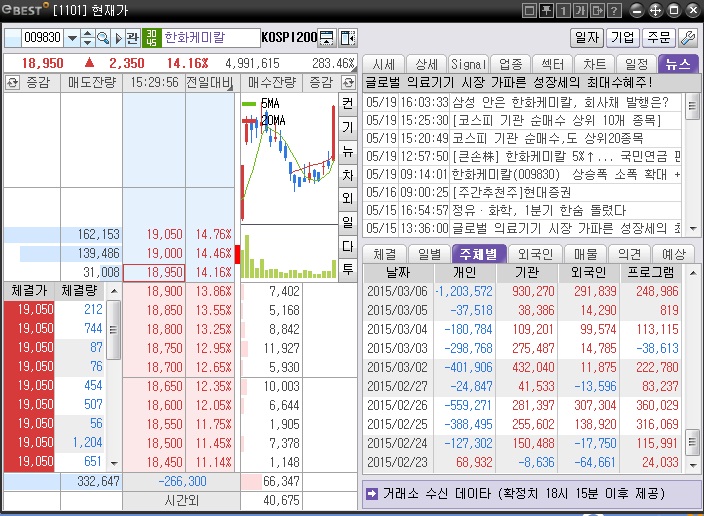Click the refresh icon beside right 증감 header
This screenshot has height=516, width=704.
pos(348,82)
